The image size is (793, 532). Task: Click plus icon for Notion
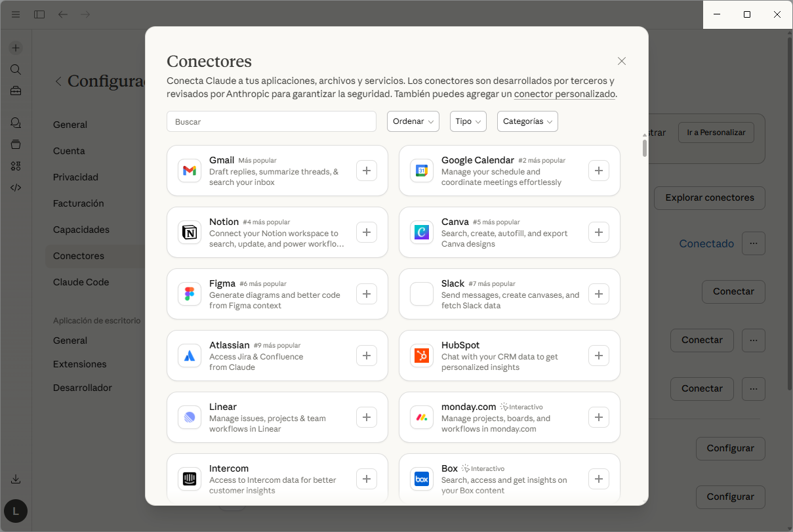point(367,232)
